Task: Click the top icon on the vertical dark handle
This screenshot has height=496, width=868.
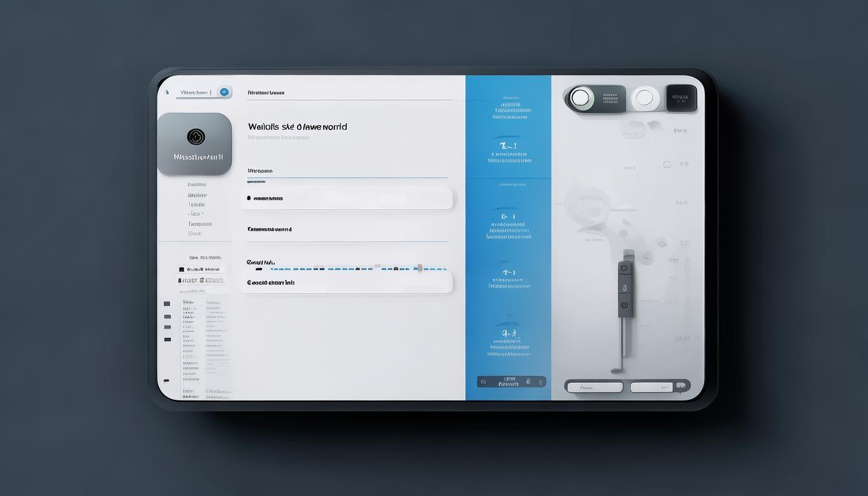Action: click(x=624, y=269)
